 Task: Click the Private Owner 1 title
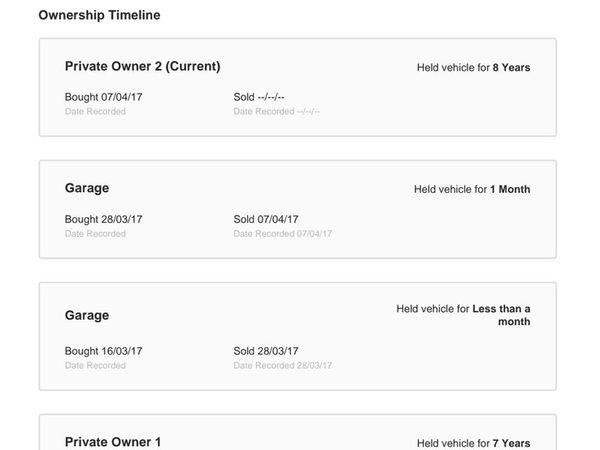pos(112,442)
